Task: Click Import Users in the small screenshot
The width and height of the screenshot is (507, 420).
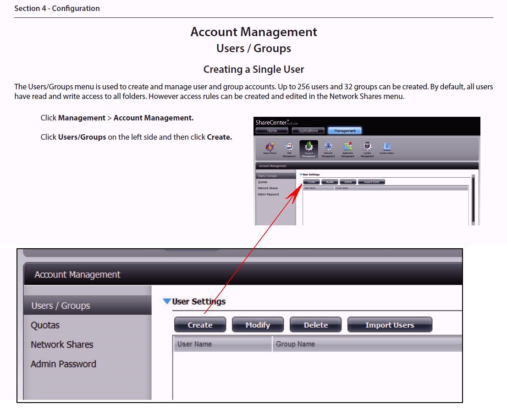Action: click(371, 182)
